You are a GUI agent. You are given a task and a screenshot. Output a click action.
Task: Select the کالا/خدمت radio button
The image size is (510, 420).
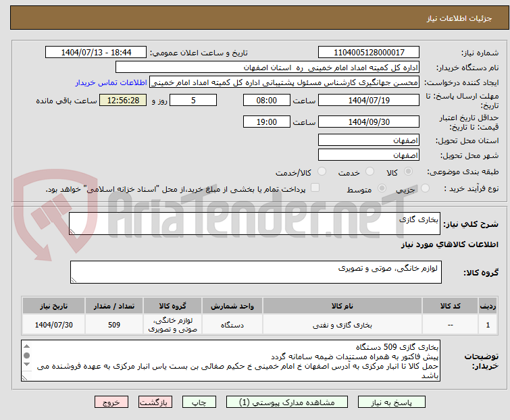coord(322,172)
